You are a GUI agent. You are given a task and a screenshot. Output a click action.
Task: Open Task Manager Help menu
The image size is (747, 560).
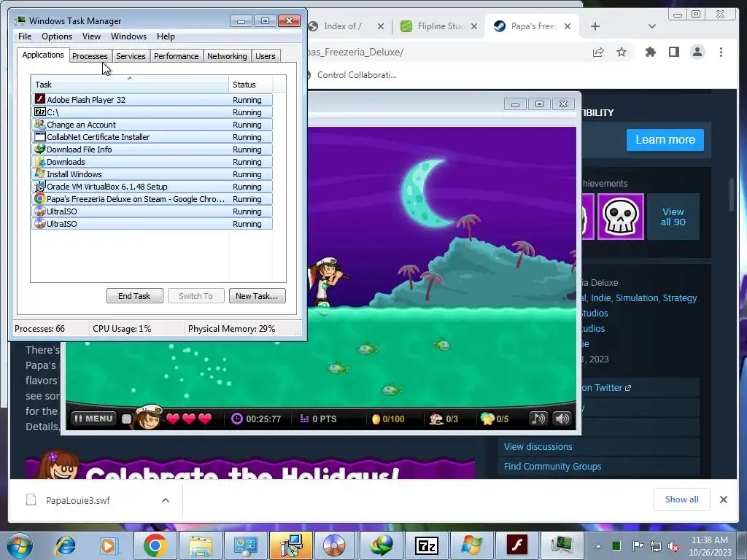[x=166, y=36]
